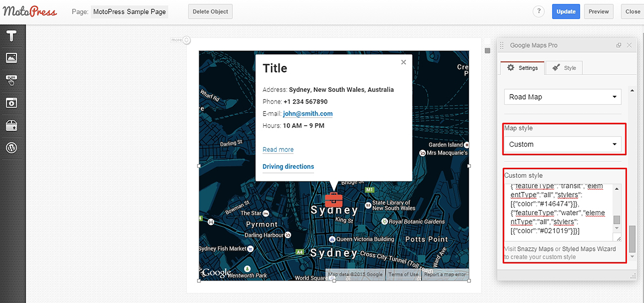This screenshot has width=644, height=303.
Task: Switch to the Style tab
Action: (564, 68)
